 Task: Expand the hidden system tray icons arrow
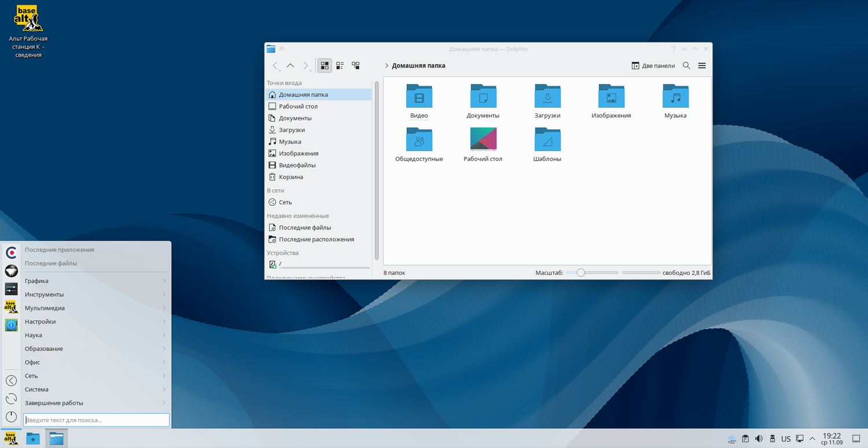[812, 439]
